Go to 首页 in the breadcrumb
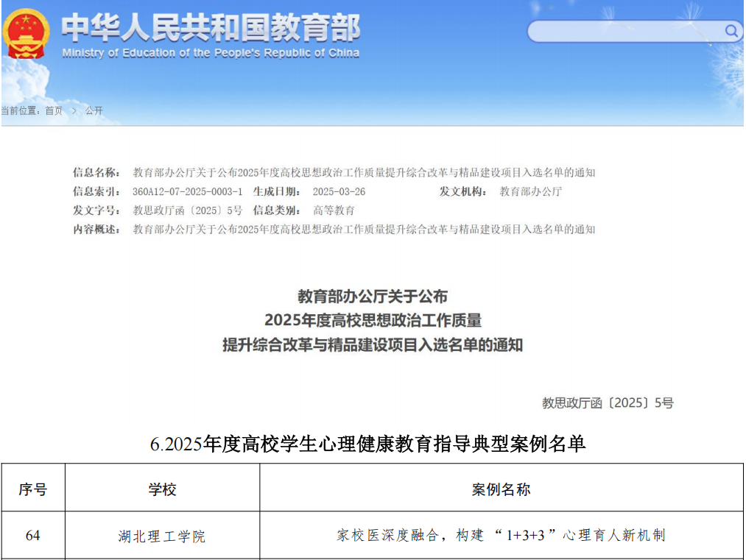This screenshot has height=560, width=746. [x=54, y=110]
